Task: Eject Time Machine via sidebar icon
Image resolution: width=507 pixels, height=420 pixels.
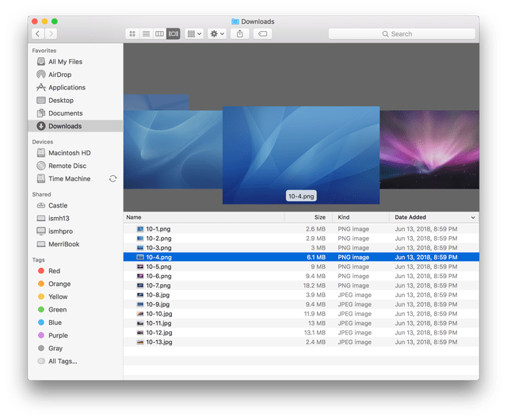Action: (x=112, y=179)
